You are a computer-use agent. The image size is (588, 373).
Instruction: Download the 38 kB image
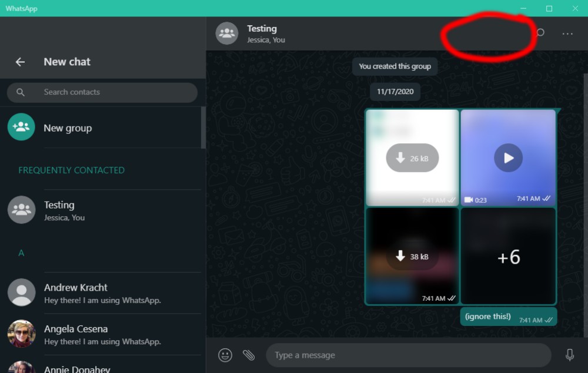click(x=412, y=257)
